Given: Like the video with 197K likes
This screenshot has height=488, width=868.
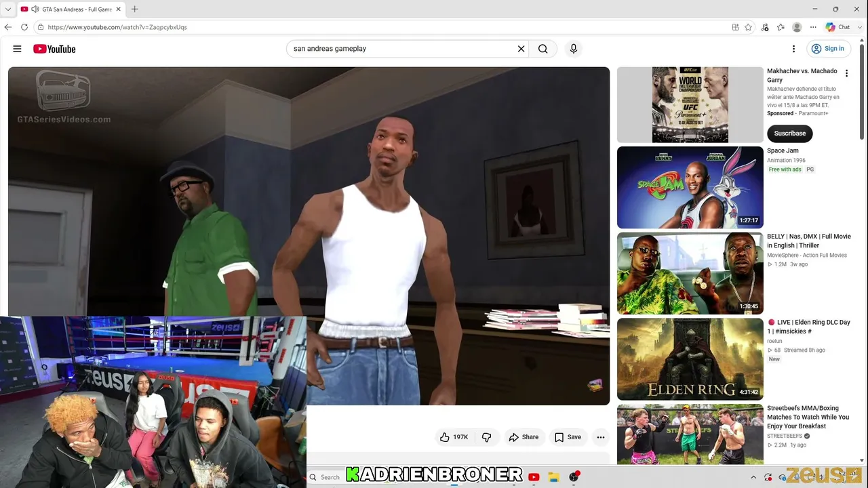Looking at the screenshot, I should click(454, 437).
